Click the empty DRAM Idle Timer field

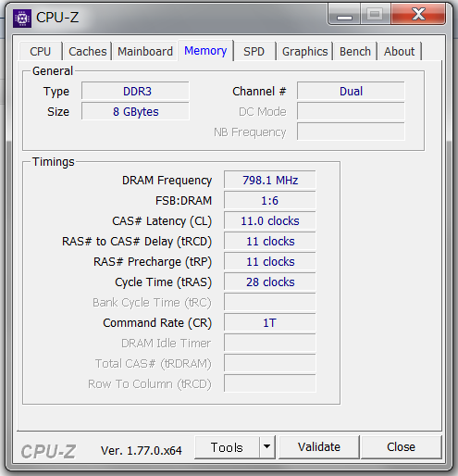coord(270,344)
